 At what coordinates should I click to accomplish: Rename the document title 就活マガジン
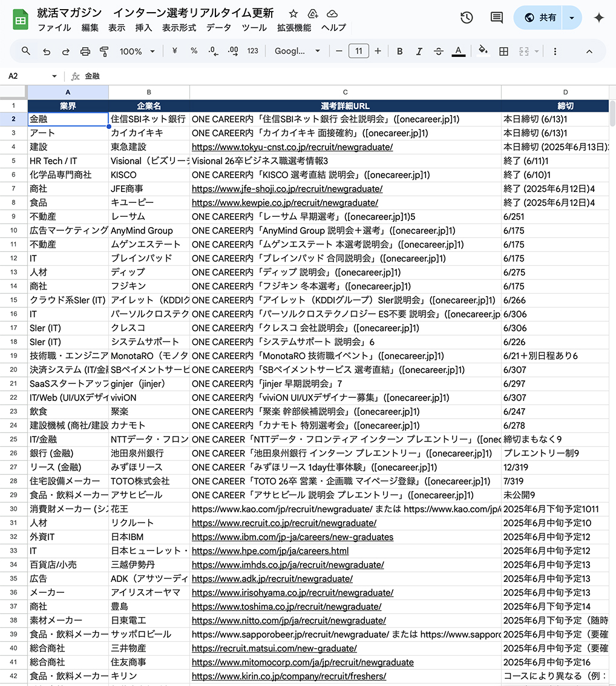tap(155, 13)
